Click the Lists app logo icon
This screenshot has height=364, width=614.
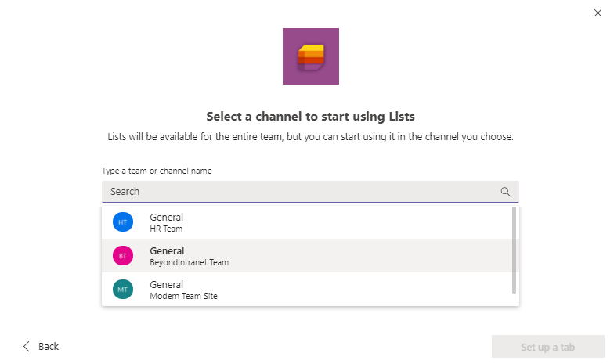point(310,56)
